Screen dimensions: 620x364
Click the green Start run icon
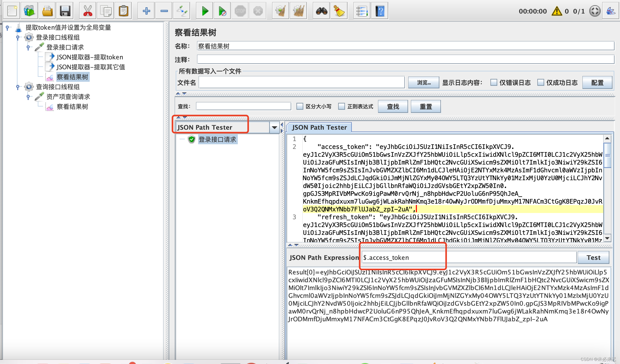[205, 11]
